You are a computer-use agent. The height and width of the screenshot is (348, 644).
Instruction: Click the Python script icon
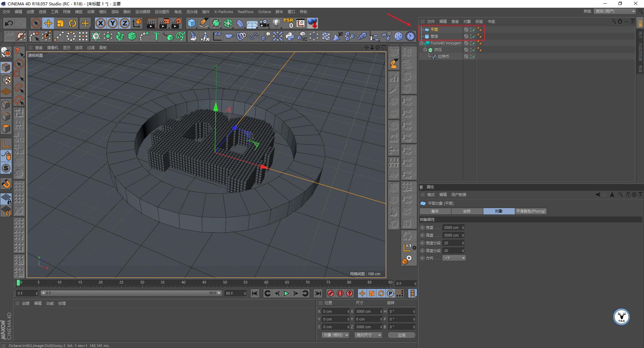[290, 36]
